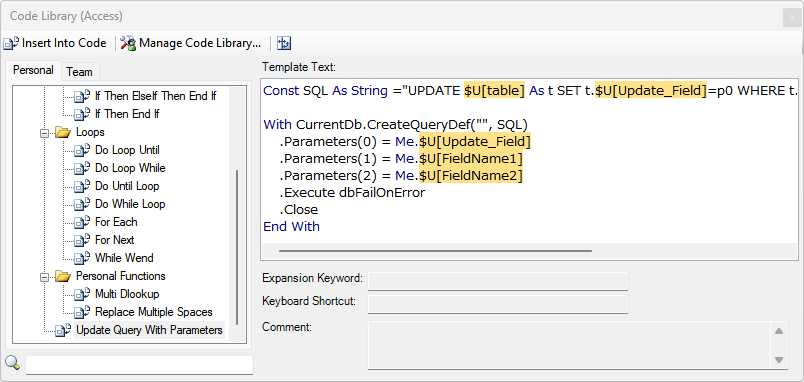Collapse the Personal Functions folder node

[45, 277]
